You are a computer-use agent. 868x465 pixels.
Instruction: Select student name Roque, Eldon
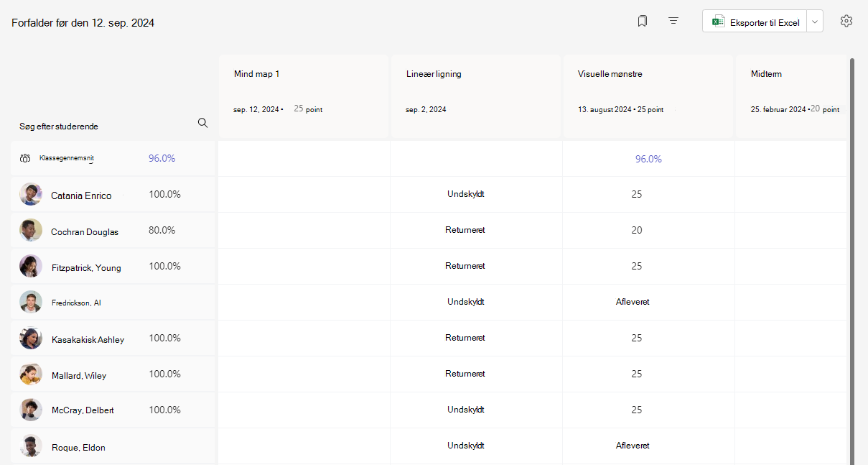(78, 447)
